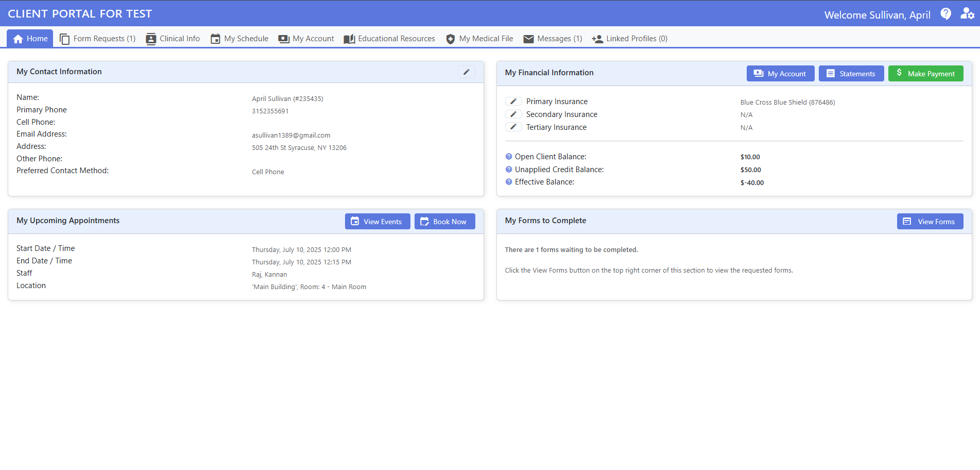The width and height of the screenshot is (980, 470).
Task: Click the help icon next to Unapplied Credit Balance
Action: click(508, 169)
